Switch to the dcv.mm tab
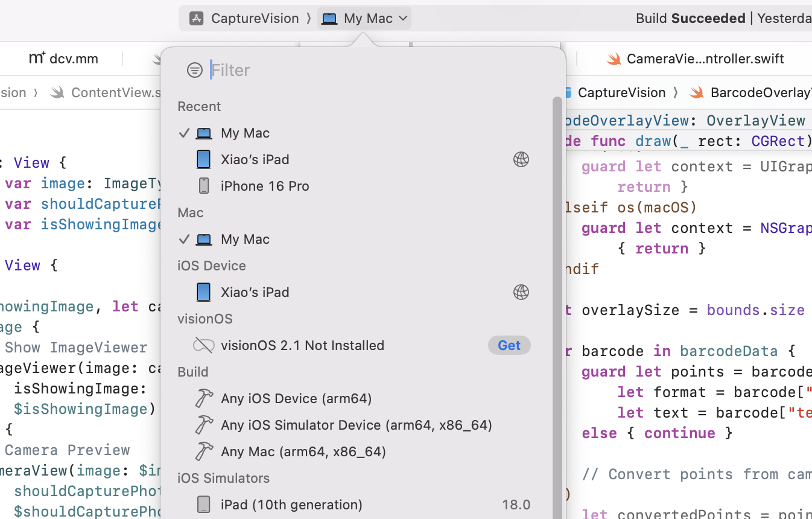Viewport: 812px width, 519px height. point(64,59)
